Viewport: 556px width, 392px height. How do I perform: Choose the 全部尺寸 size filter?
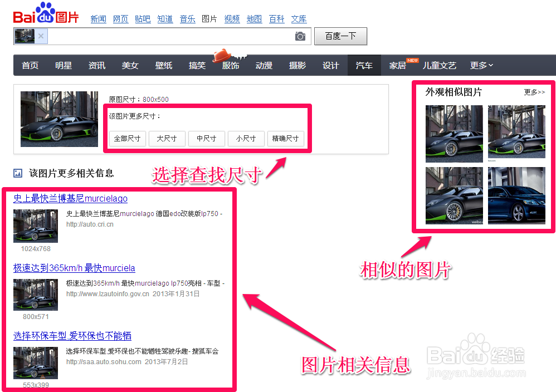(127, 139)
